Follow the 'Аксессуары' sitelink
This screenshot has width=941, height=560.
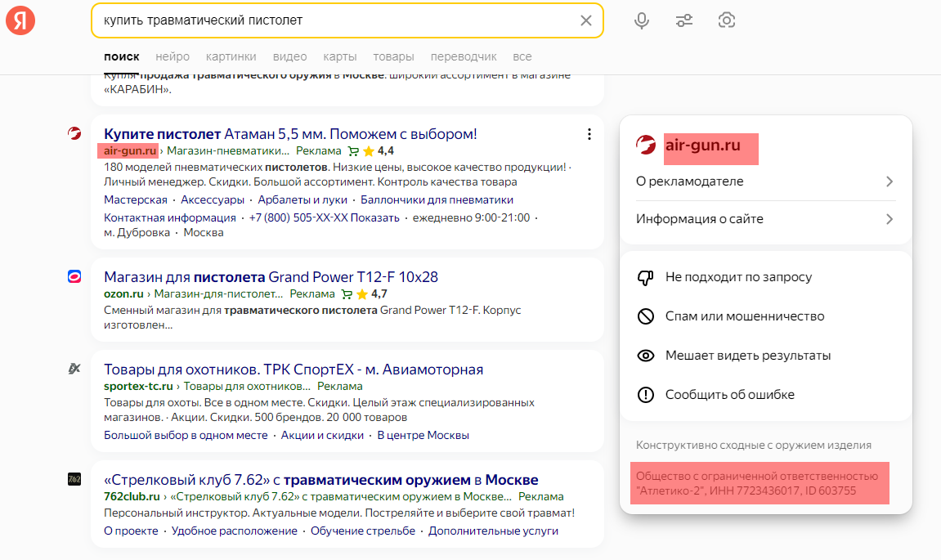coord(213,199)
